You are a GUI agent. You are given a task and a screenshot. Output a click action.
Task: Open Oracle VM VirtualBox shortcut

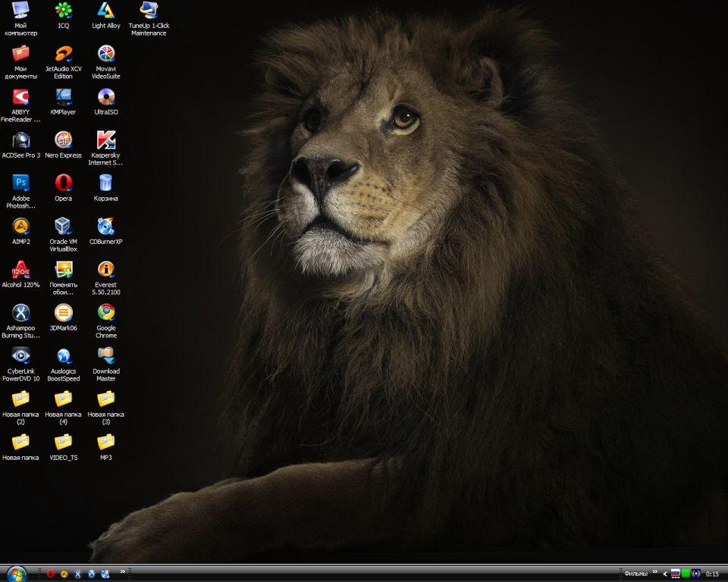tap(64, 226)
